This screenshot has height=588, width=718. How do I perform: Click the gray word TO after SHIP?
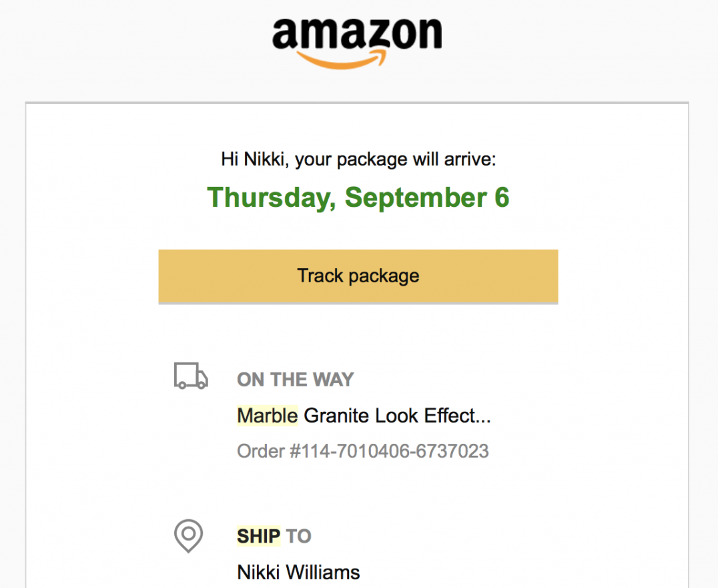[299, 536]
